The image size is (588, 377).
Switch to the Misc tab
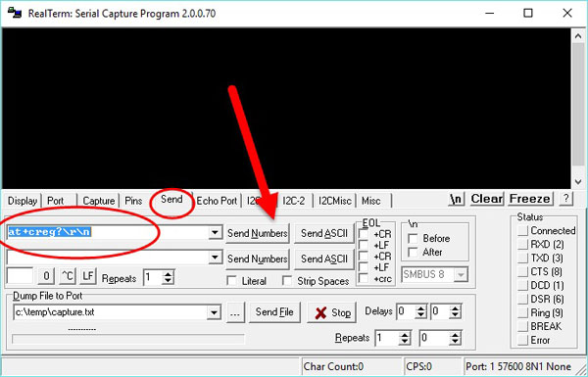pos(370,201)
